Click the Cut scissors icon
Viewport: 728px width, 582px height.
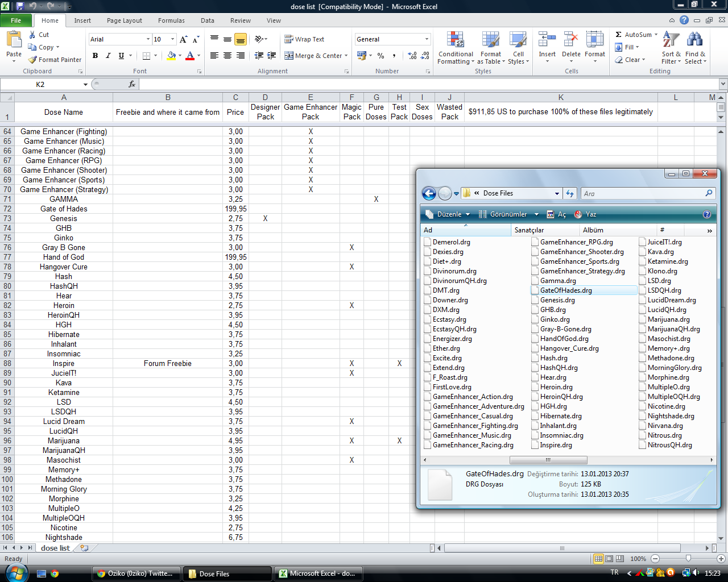tap(32, 35)
